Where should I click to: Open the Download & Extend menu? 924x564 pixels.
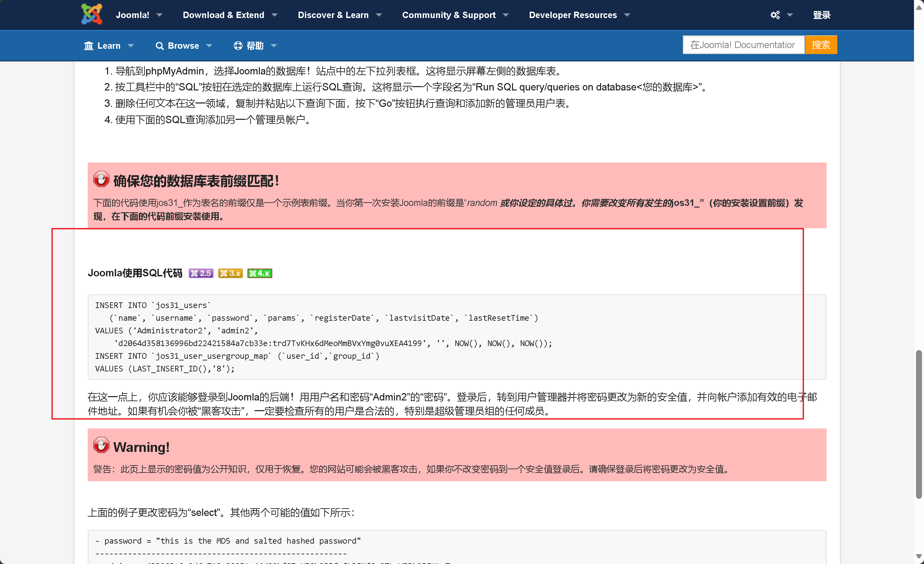pos(223,15)
